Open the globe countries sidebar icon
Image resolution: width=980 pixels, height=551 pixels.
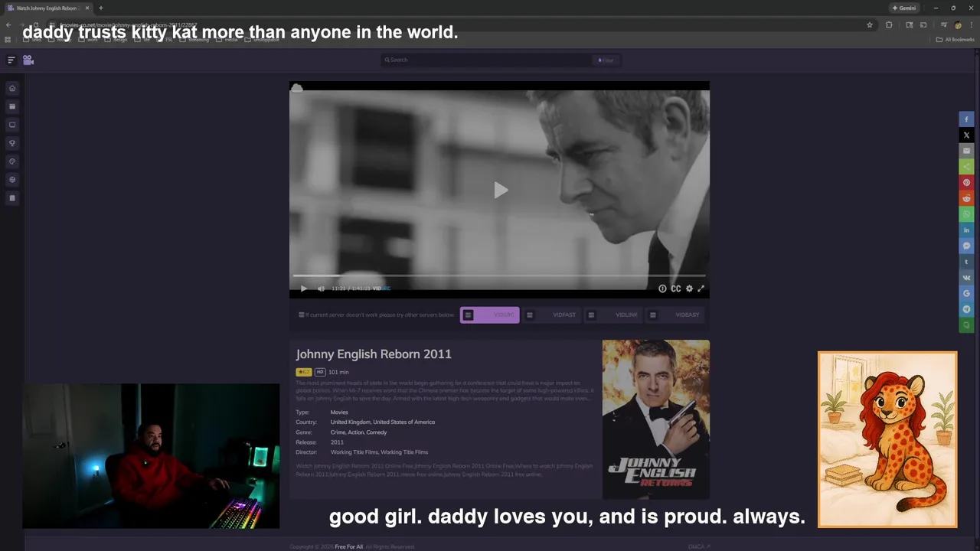(11, 180)
